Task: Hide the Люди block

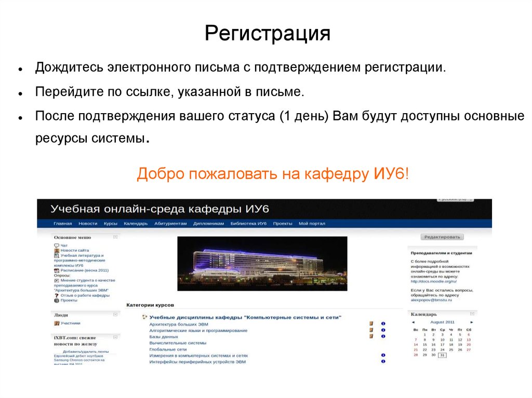Action: (x=115, y=314)
